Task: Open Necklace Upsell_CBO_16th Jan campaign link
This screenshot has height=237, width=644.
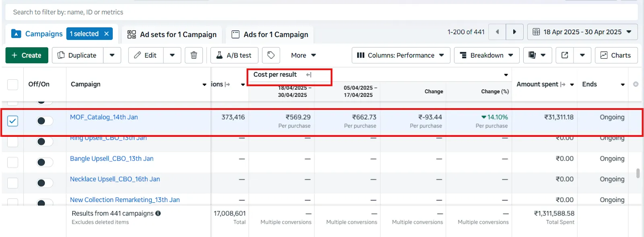Action: pyautogui.click(x=115, y=179)
